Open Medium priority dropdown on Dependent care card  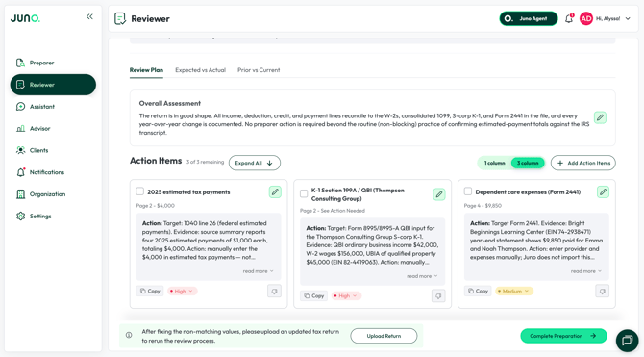point(514,292)
